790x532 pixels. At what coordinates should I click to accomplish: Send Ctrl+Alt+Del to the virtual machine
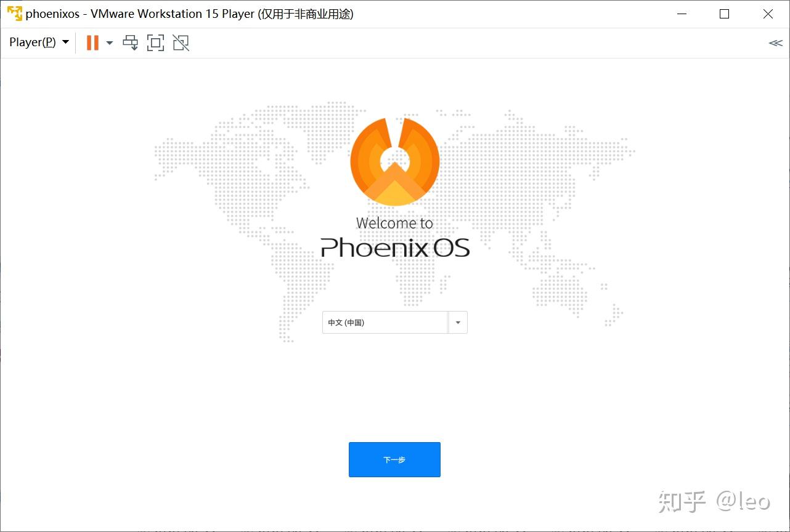[x=131, y=42]
